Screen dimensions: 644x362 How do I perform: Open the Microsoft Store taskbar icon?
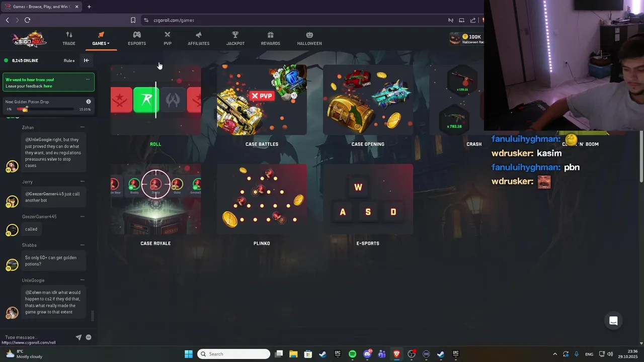pos(308,354)
